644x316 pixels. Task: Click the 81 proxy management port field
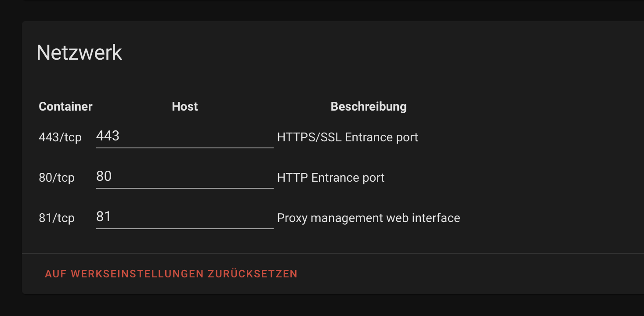[x=185, y=219]
